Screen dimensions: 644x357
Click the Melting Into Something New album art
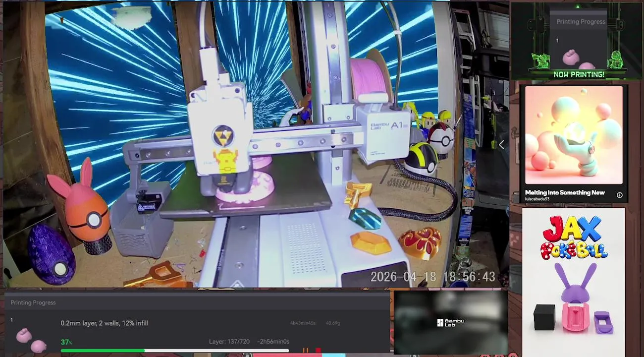coord(574,135)
